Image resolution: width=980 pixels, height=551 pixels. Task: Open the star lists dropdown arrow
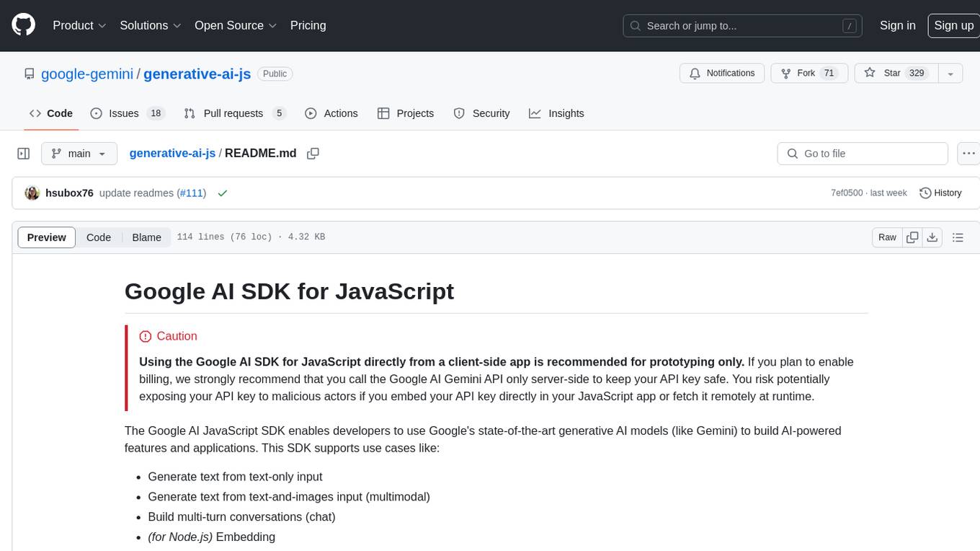click(950, 73)
